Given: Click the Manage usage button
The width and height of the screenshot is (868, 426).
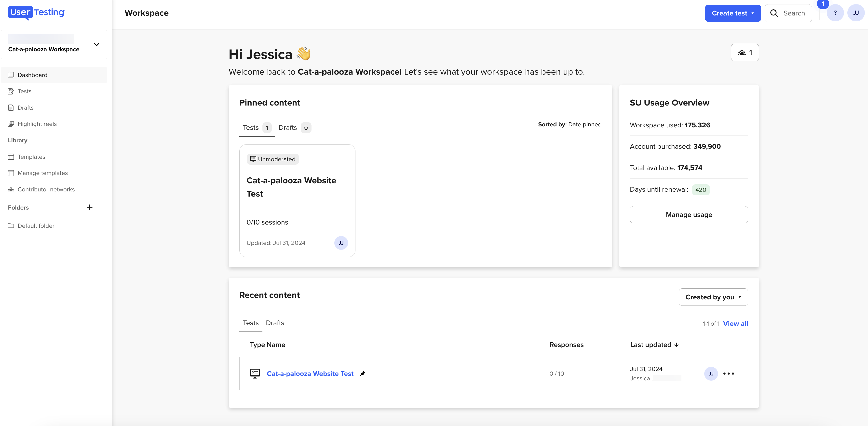Looking at the screenshot, I should 688,214.
